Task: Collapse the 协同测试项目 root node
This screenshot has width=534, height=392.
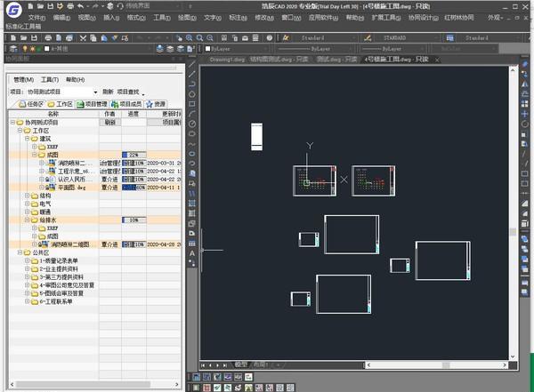Action: [12, 122]
